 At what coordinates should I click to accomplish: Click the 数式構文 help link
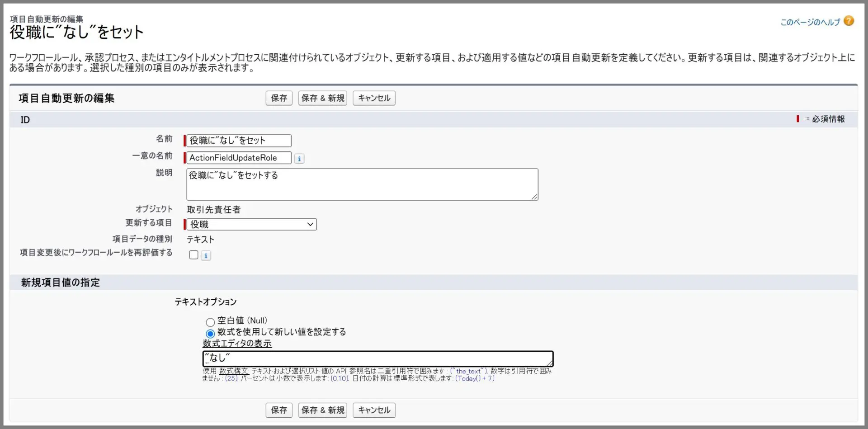234,371
